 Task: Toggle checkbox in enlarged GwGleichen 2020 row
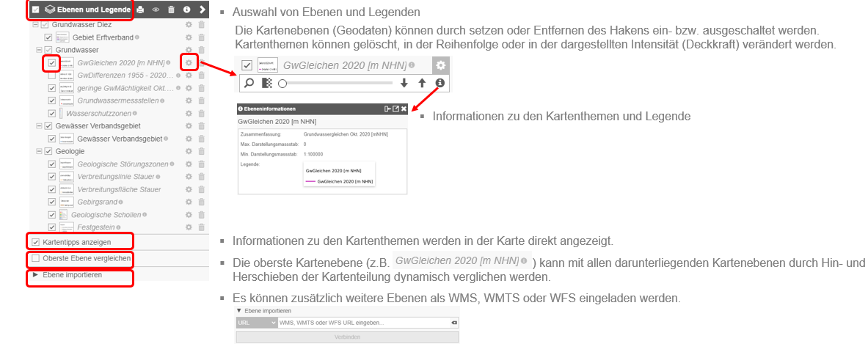(247, 65)
